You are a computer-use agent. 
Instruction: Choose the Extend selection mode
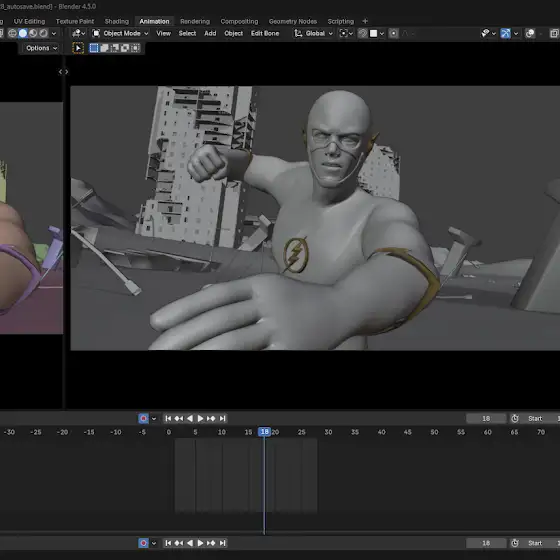point(104,48)
